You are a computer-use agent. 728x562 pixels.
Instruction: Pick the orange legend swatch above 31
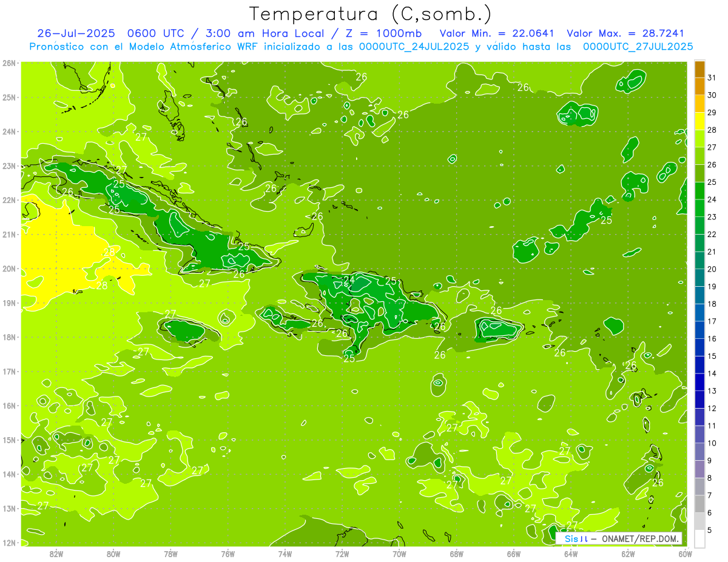(699, 69)
